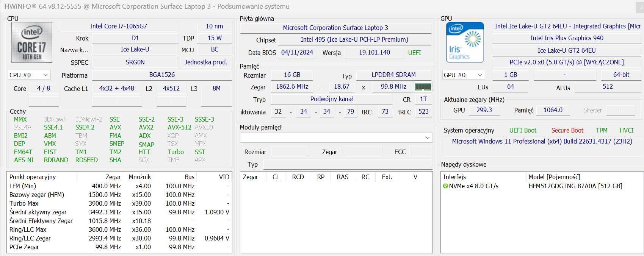The image size is (644, 256).
Task: Click the CR value 1T
Action: 423,99
